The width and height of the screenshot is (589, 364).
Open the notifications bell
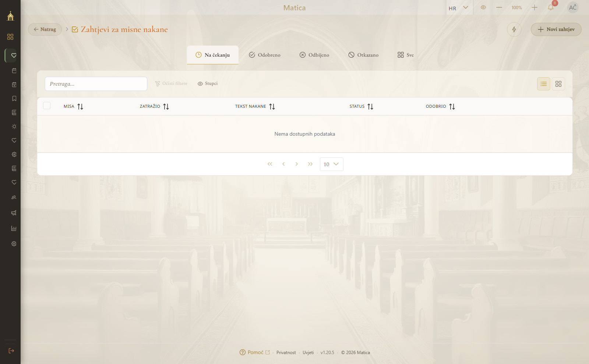pyautogui.click(x=551, y=7)
